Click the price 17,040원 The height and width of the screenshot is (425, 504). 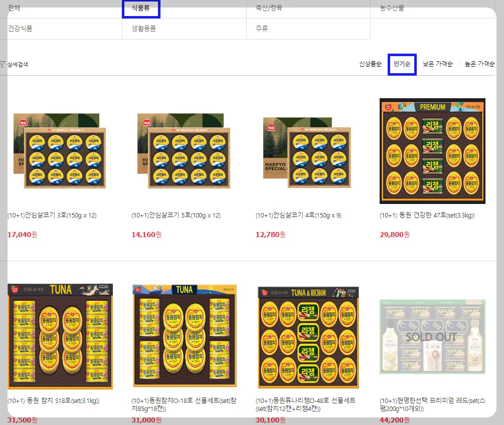click(x=22, y=235)
